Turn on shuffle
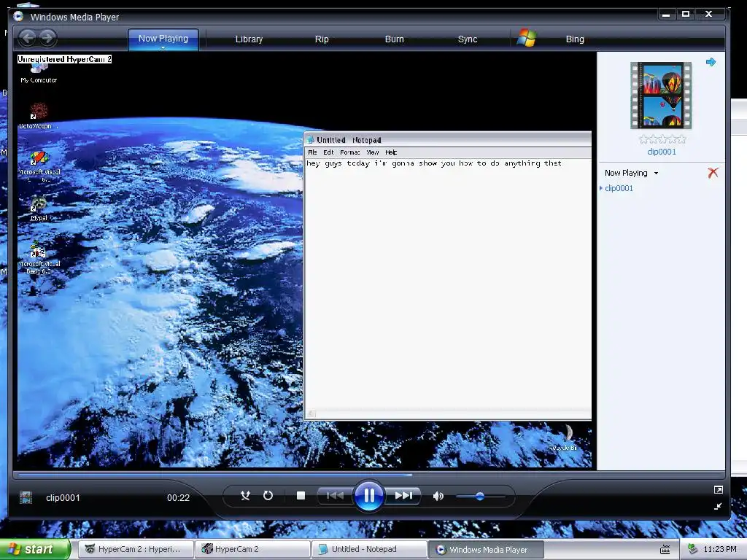747x560 pixels. (245, 496)
